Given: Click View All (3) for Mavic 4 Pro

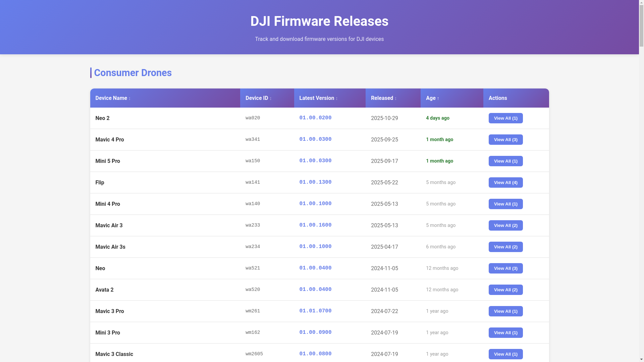Looking at the screenshot, I should click(x=505, y=140).
